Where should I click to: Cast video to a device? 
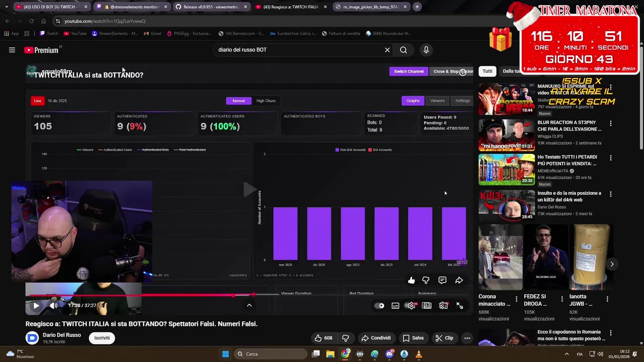click(443, 305)
